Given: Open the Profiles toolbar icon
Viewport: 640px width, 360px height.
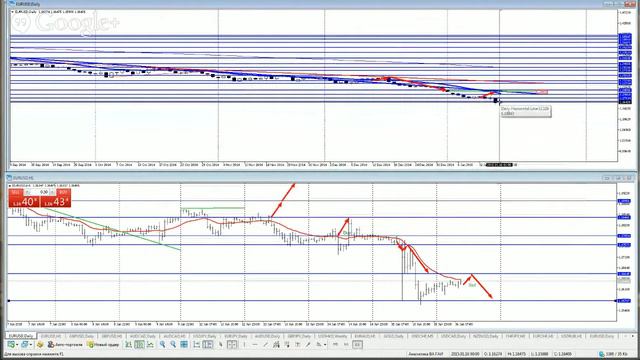Looking at the screenshot, I should (x=24, y=344).
